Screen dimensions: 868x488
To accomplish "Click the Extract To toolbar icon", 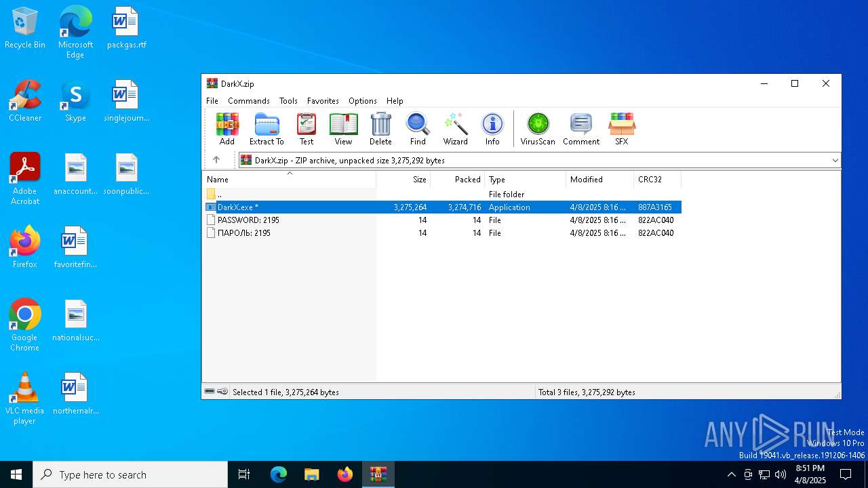I will coord(267,129).
